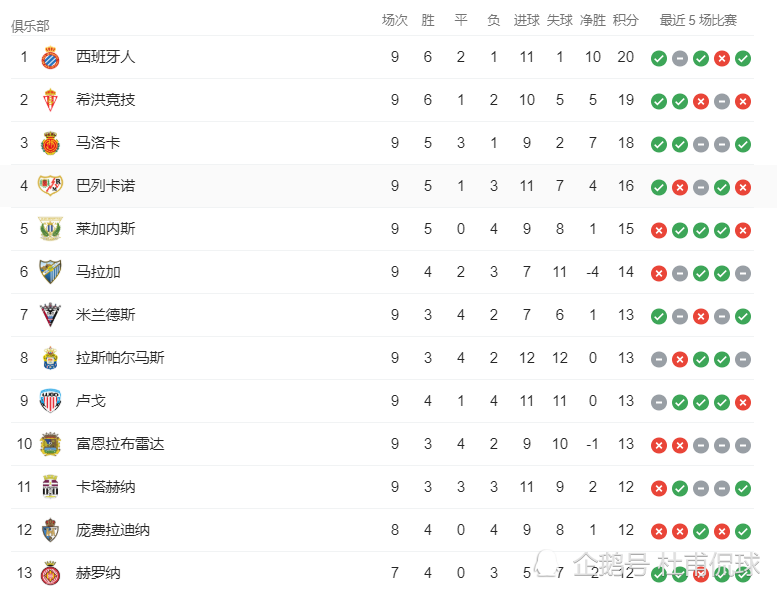The height and width of the screenshot is (591, 777).
Task: Click the 庞费拉迪纳 club crest icon
Action: pyautogui.click(x=50, y=530)
